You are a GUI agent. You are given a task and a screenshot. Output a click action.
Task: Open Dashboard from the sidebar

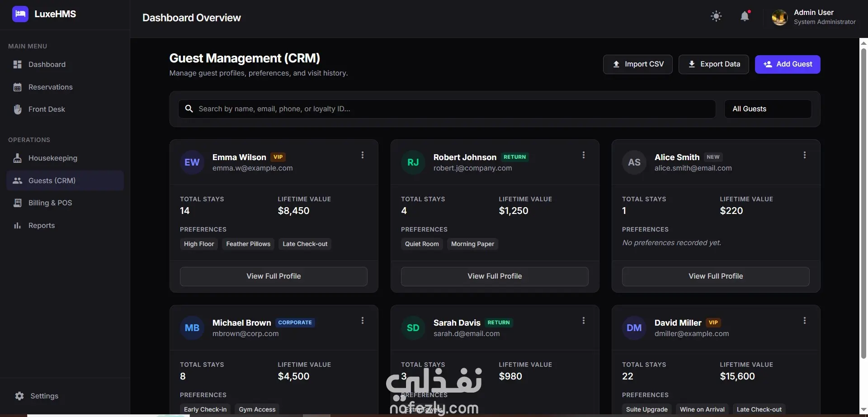coord(65,65)
